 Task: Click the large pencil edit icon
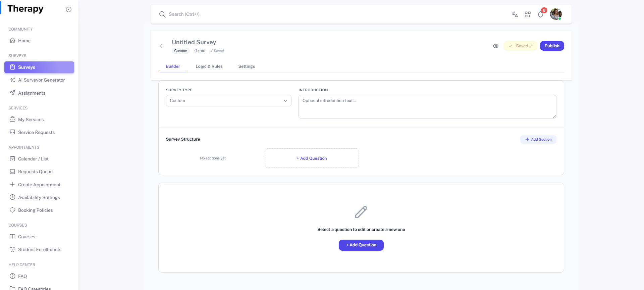361,212
